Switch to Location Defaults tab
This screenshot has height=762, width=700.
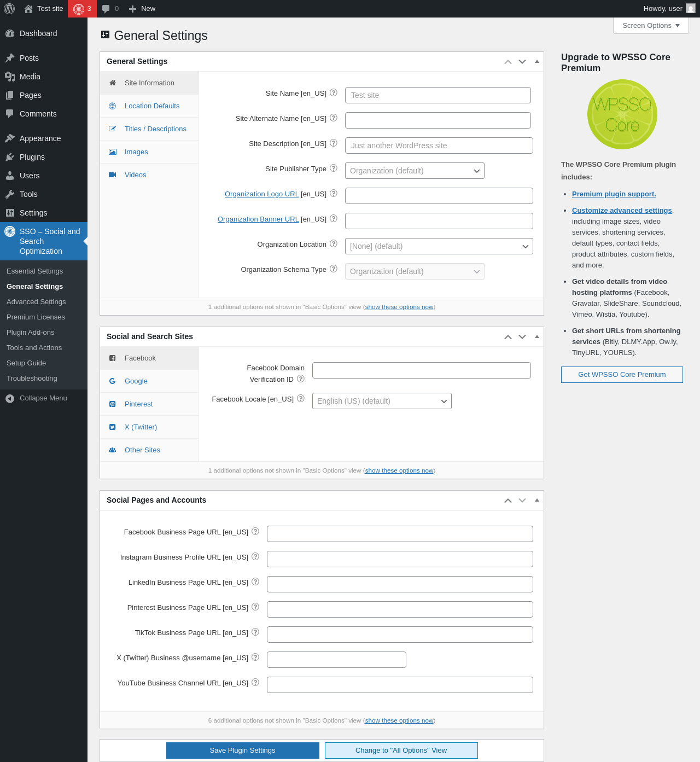click(x=149, y=106)
